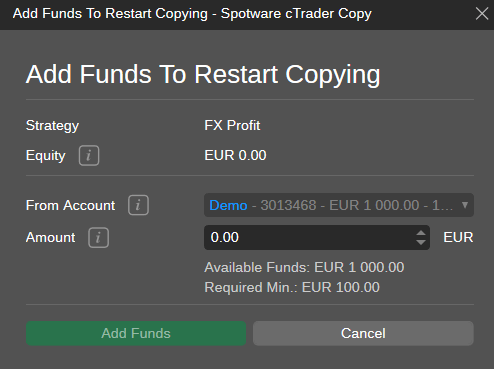The width and height of the screenshot is (494, 369).
Task: Click the EUR currency label beside amount
Action: pyautogui.click(x=458, y=238)
